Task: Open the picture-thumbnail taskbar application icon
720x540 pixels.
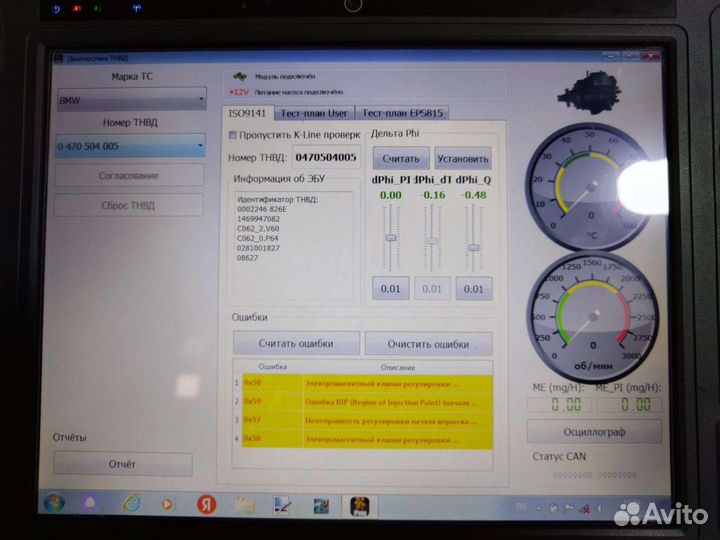Action: click(321, 506)
